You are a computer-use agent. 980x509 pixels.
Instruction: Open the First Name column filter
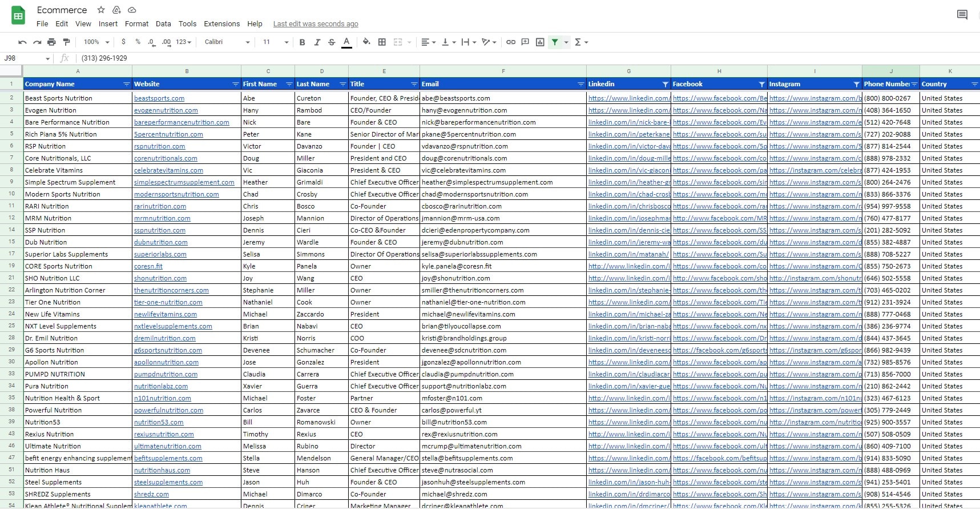pos(289,84)
